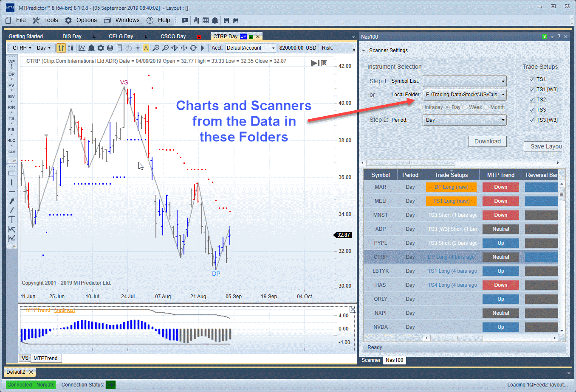This screenshot has height=392, width=576.
Task: Refresh the chart data
Action: coord(193,48)
